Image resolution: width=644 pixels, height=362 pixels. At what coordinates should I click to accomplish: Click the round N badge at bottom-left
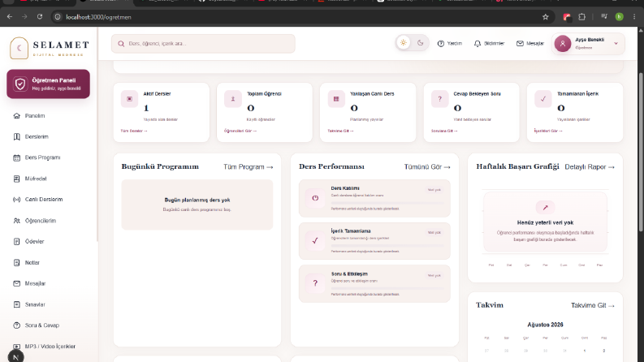(15, 356)
